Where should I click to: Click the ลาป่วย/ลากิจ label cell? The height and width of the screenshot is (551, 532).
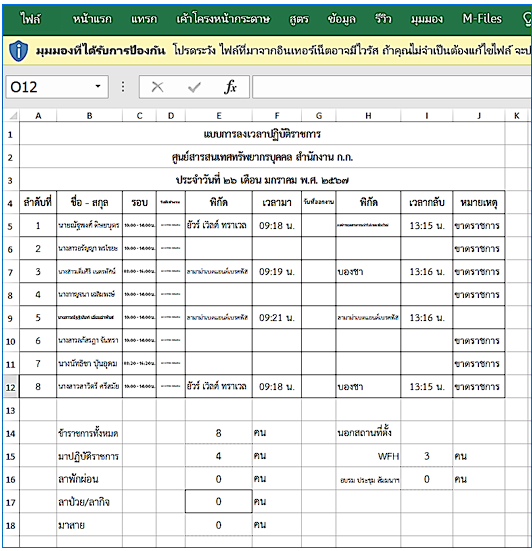(90, 502)
